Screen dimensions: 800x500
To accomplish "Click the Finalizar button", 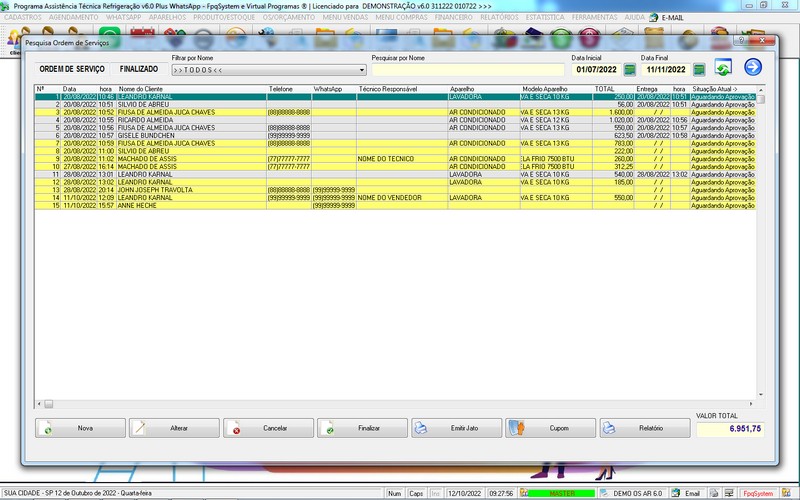I will pos(362,428).
